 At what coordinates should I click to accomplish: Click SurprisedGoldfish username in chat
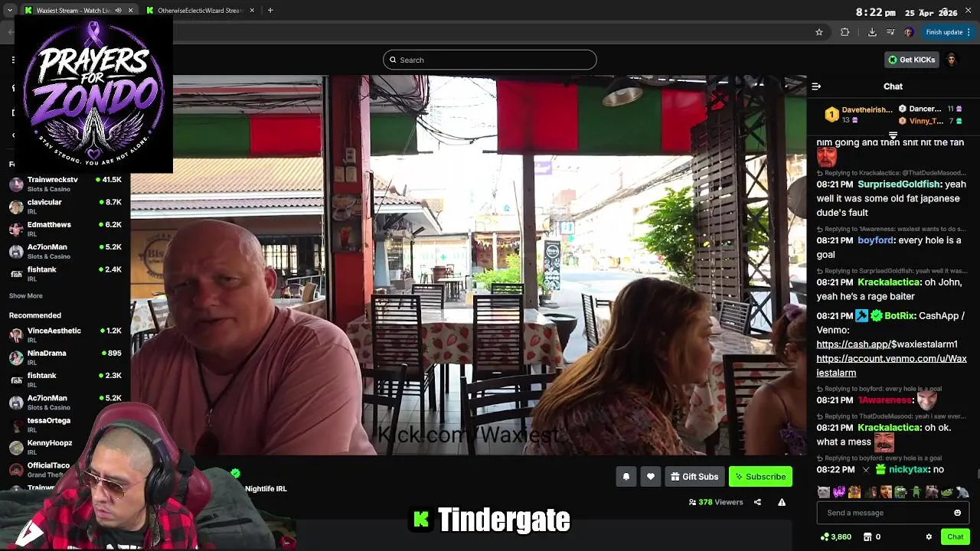[900, 184]
